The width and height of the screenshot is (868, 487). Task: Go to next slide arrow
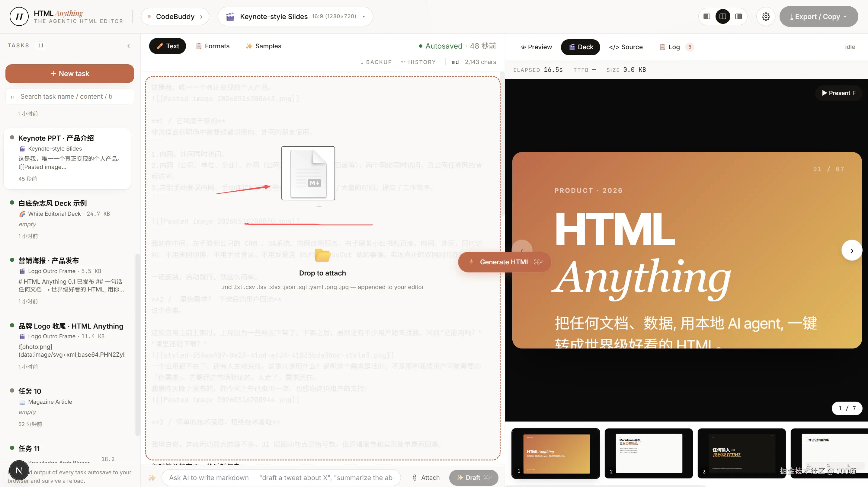851,250
